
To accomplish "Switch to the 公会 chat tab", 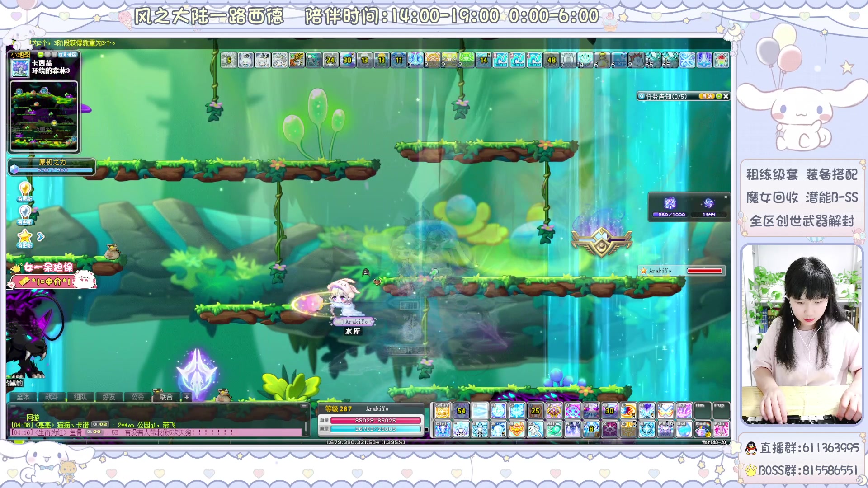I will 137,397.
